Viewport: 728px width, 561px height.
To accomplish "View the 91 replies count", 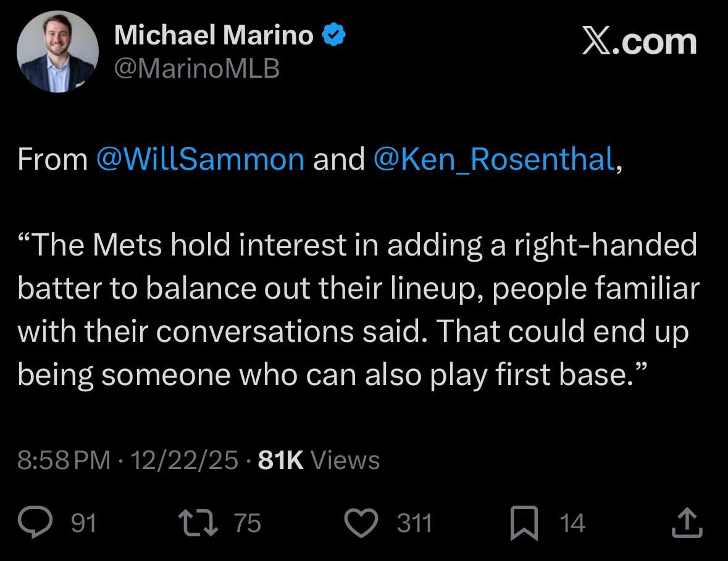I will tap(82, 523).
